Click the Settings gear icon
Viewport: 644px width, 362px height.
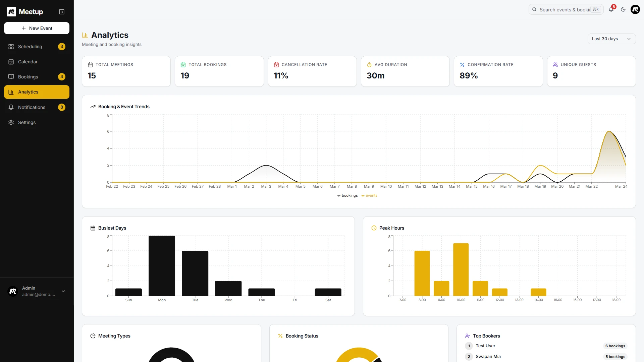pyautogui.click(x=11, y=122)
